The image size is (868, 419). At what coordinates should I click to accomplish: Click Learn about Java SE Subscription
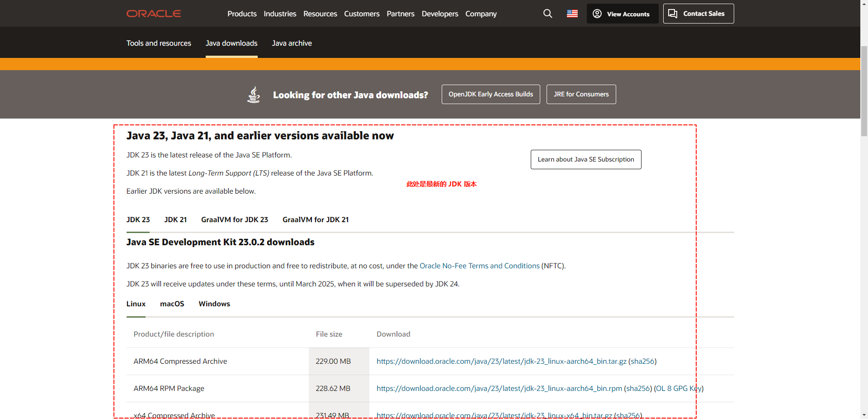click(x=585, y=159)
